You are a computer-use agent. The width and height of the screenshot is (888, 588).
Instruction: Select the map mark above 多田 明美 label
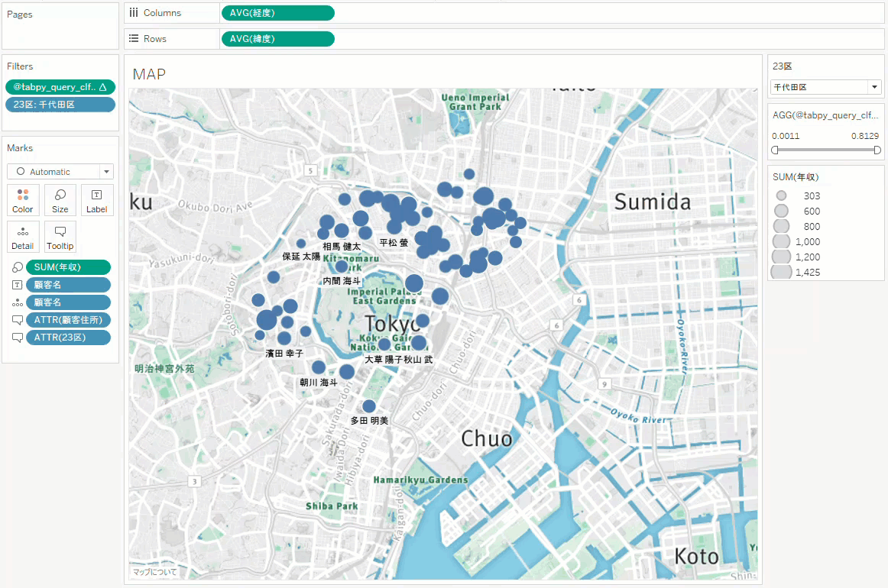click(369, 406)
